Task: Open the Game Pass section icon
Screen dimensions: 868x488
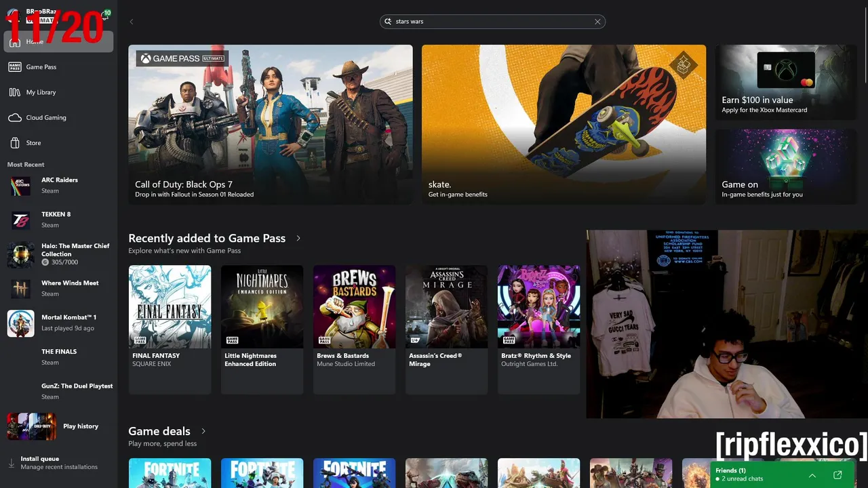Action: [14, 66]
